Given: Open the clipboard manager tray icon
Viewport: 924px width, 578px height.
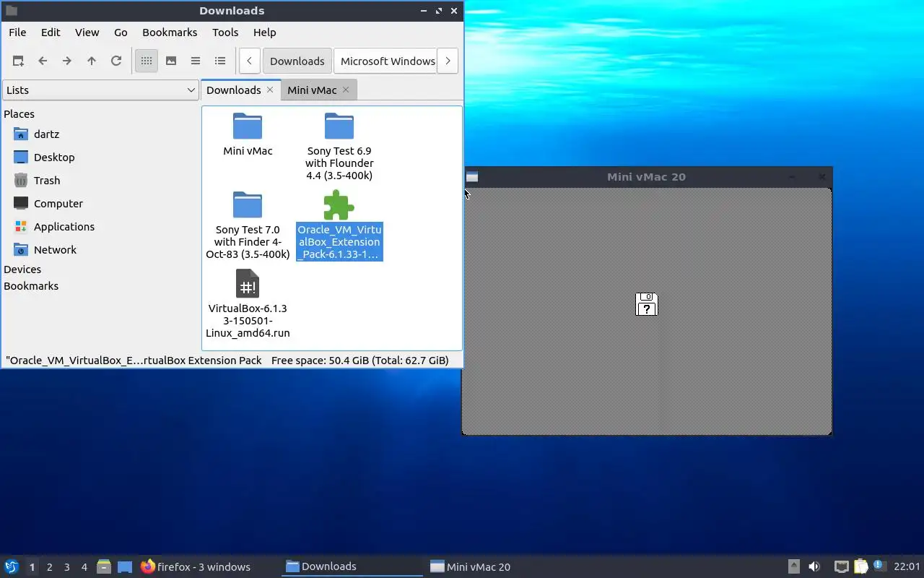Looking at the screenshot, I should click(860, 567).
